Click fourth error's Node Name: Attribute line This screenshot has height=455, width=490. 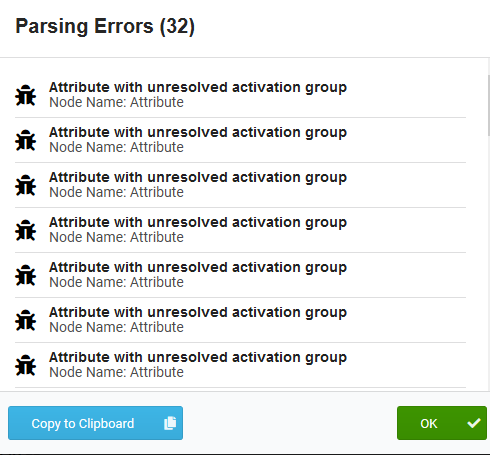click(116, 237)
